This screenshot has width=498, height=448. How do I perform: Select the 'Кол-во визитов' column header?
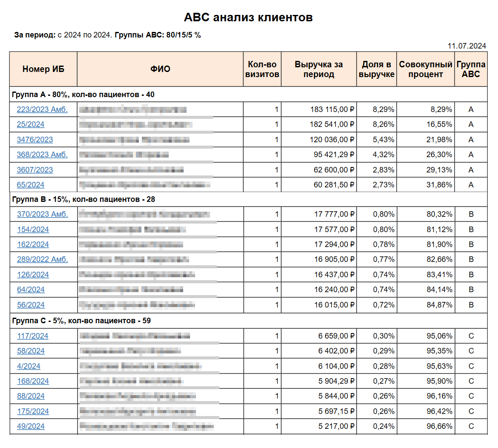click(262, 69)
